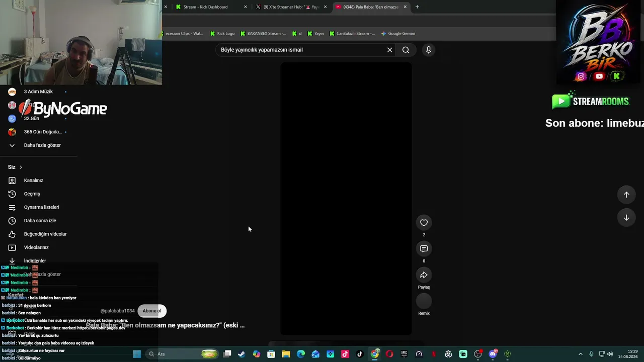Viewport: 644px width, 362px height.
Task: Show hidden system tray icons
Action: coord(582,354)
